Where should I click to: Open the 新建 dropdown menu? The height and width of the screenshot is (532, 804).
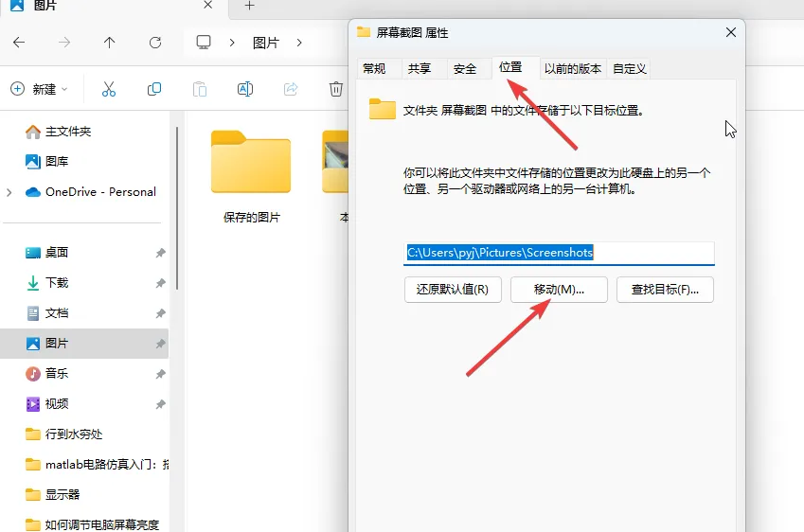point(40,89)
